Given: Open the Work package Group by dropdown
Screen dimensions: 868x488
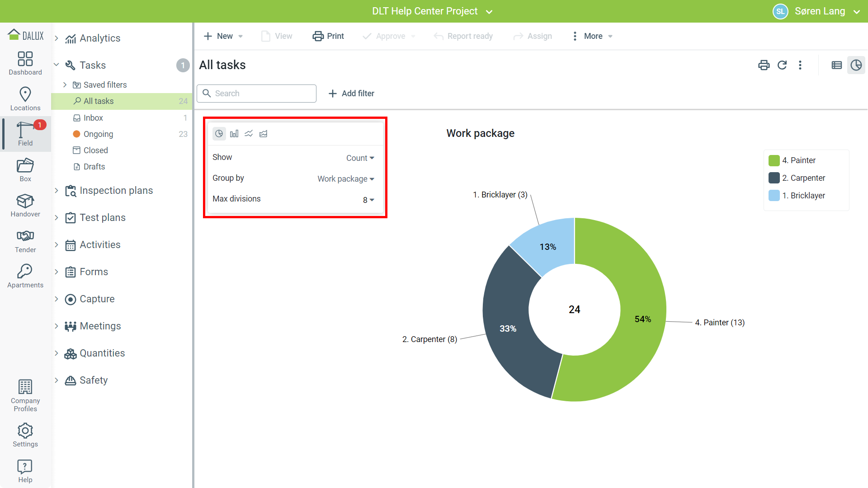Looking at the screenshot, I should pyautogui.click(x=345, y=179).
